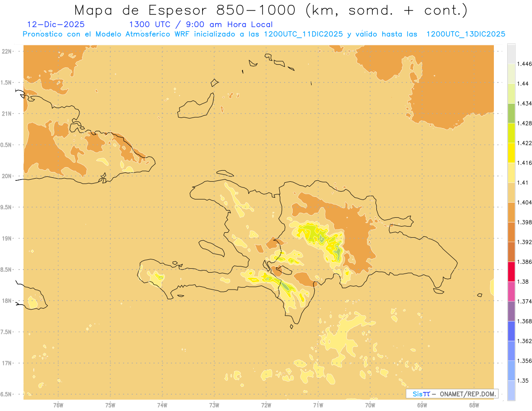Click the colorbar value '1.398'
The height and width of the screenshot is (411, 532).
[x=525, y=222]
